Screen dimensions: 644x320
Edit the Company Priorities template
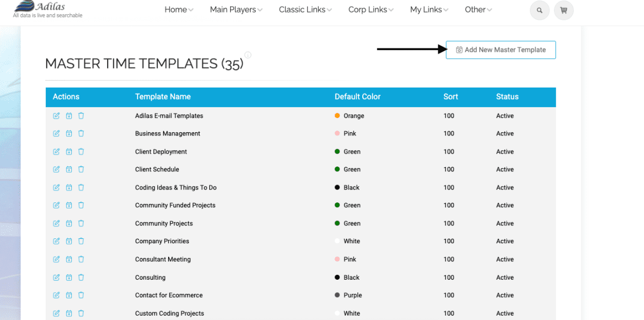point(56,241)
